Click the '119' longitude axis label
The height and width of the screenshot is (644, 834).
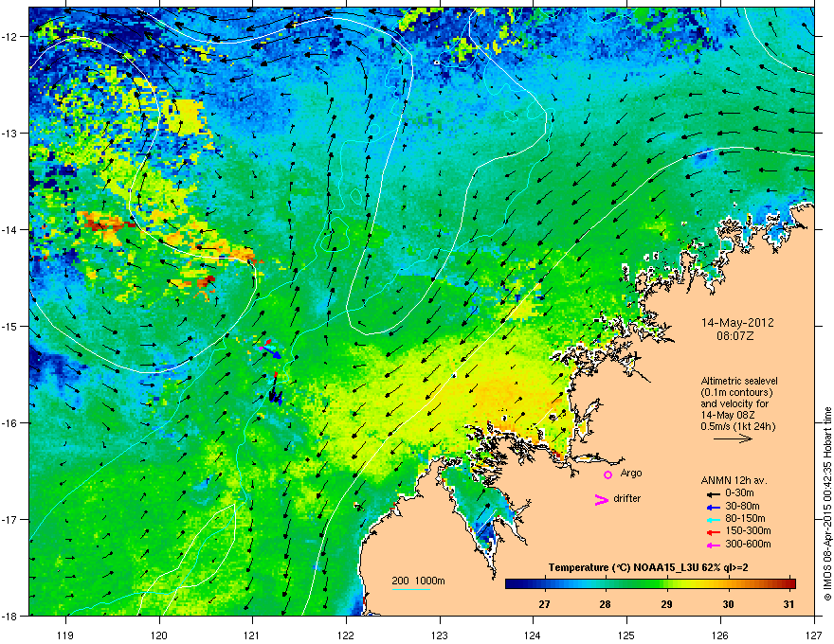click(65, 635)
